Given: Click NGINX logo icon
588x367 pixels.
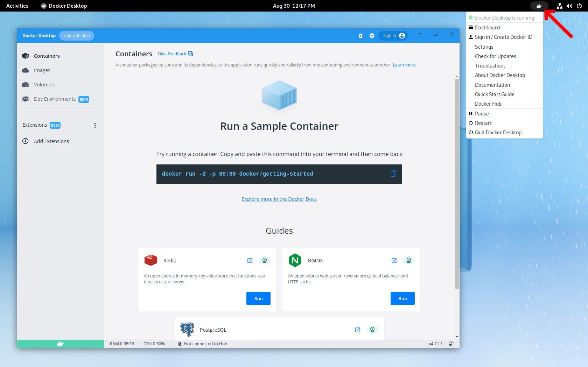Looking at the screenshot, I should point(295,260).
